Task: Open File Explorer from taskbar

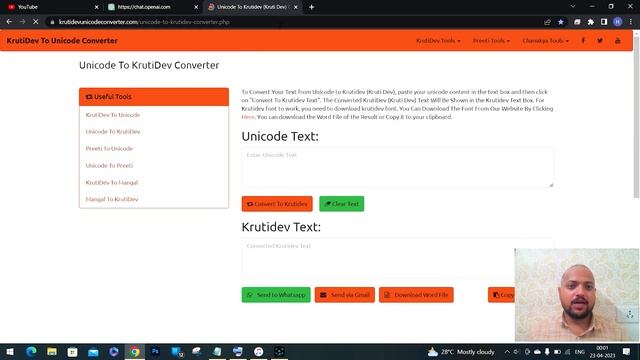Action: point(52,351)
